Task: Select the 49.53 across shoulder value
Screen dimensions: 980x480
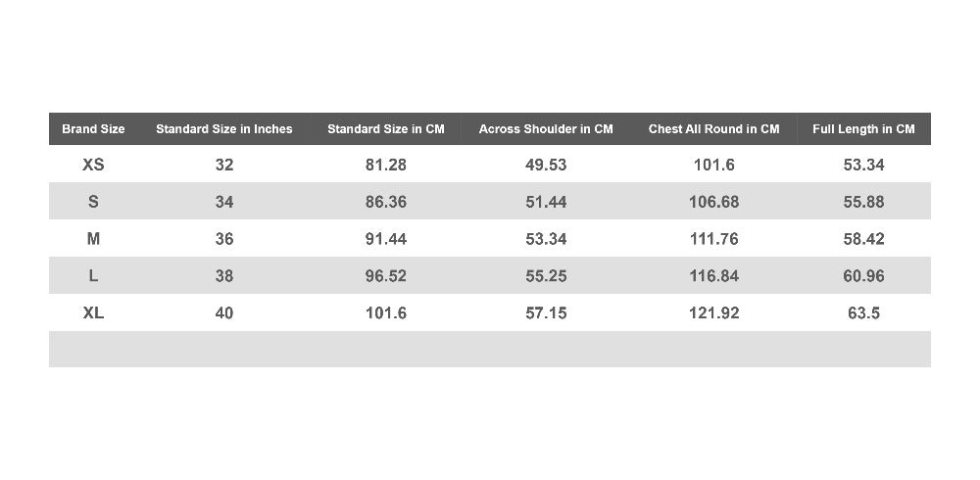Action: (x=546, y=165)
